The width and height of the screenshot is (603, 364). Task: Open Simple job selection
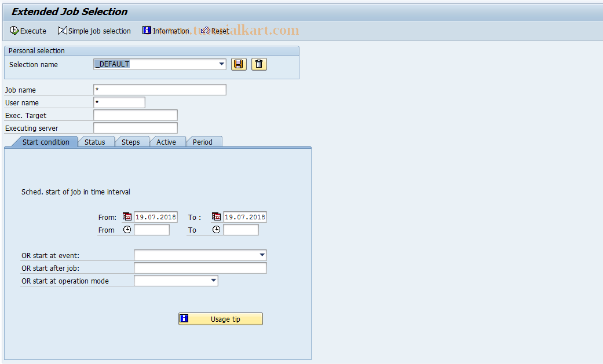point(94,31)
